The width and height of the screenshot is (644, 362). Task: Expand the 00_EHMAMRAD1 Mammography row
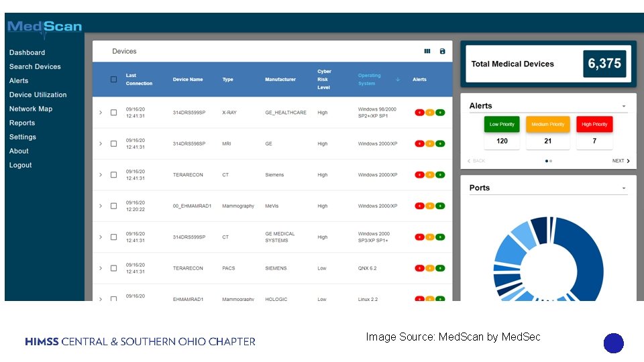tap(101, 206)
